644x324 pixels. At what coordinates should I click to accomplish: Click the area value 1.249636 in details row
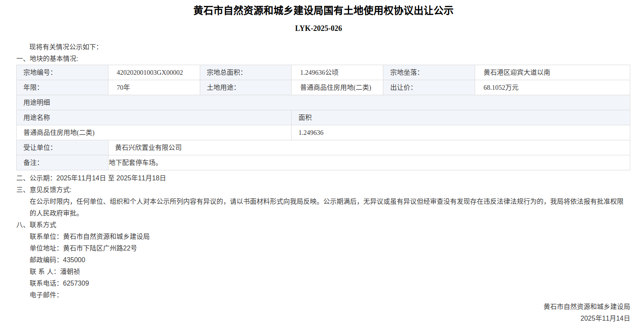point(311,133)
